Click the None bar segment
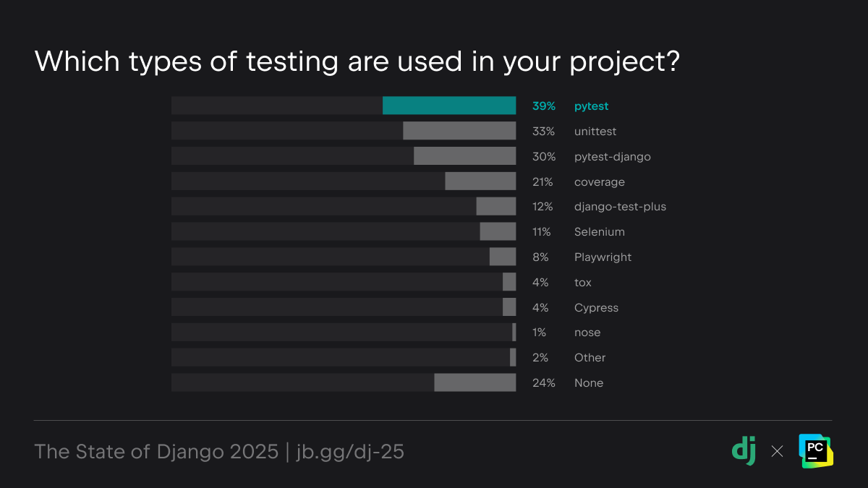868x488 pixels. (x=475, y=382)
